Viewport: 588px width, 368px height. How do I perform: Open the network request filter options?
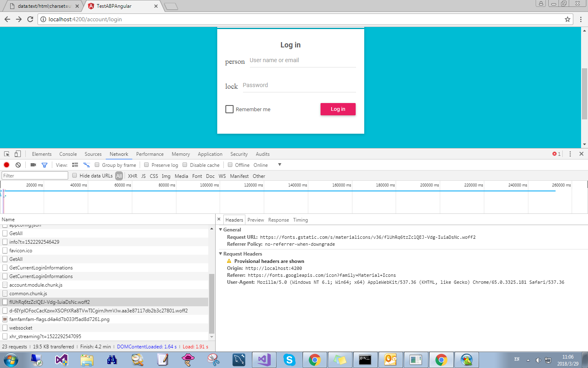[x=45, y=165]
